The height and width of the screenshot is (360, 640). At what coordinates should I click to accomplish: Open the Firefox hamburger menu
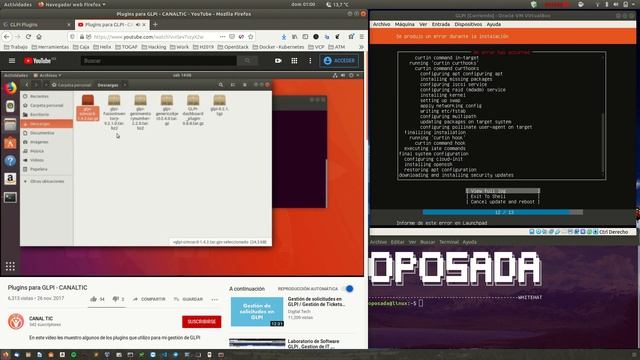(362, 37)
